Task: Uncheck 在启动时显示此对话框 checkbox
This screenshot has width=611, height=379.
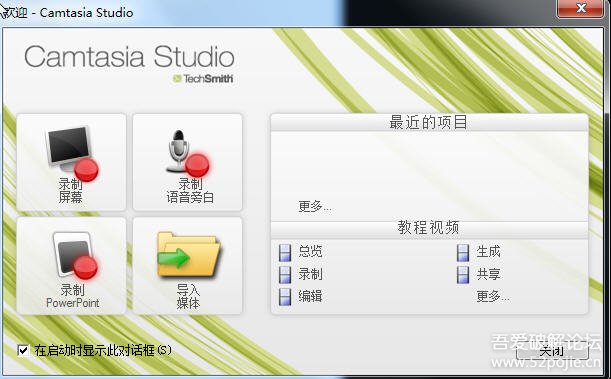Action: coord(24,351)
